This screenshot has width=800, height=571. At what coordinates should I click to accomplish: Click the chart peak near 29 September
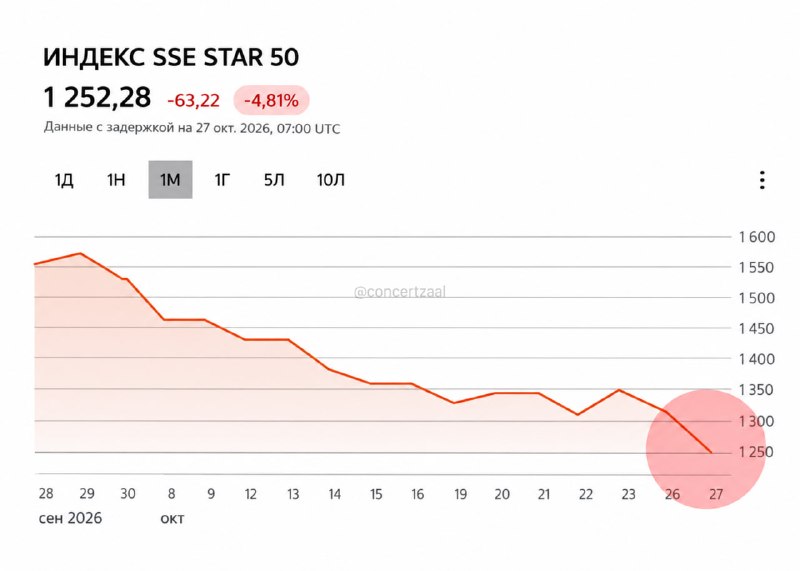click(x=81, y=253)
